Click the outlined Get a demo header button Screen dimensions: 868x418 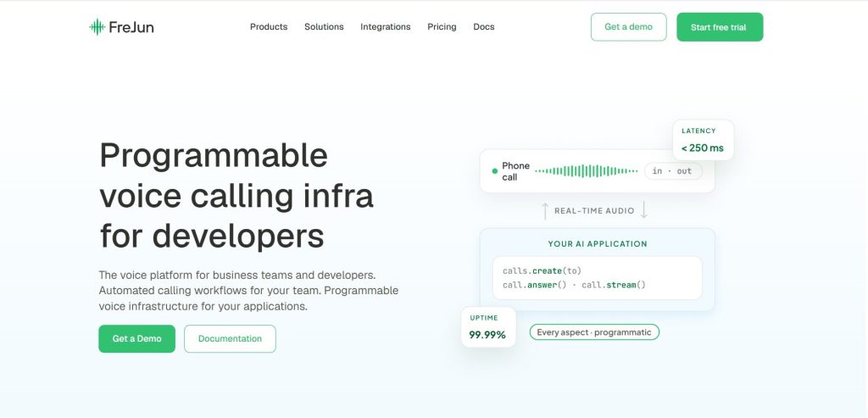tap(628, 27)
